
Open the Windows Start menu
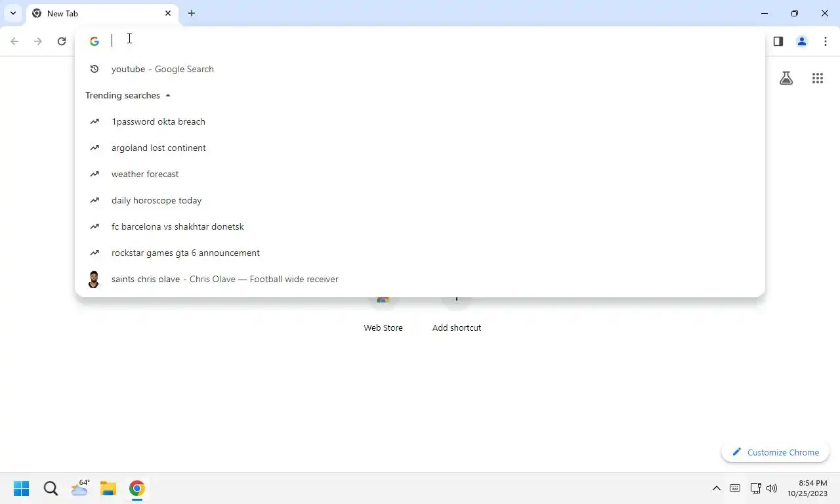tap(22, 489)
